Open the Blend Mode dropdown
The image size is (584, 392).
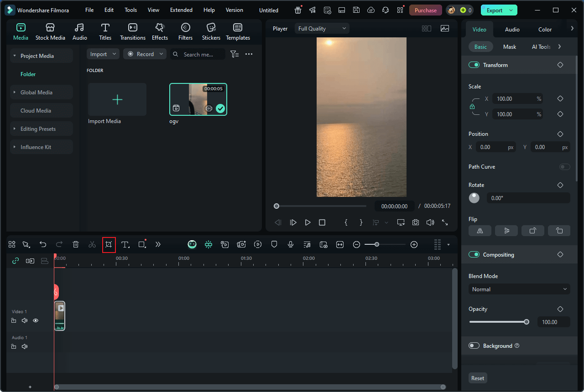tap(519, 289)
